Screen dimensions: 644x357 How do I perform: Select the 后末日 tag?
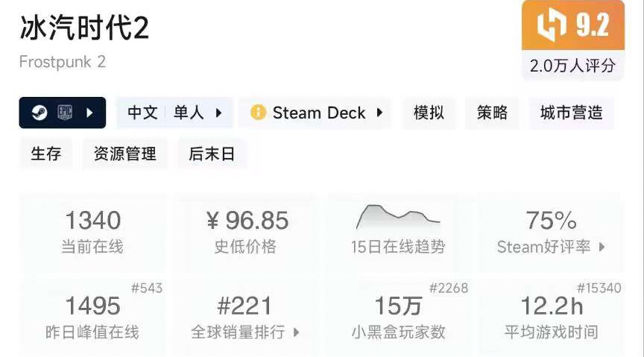coord(212,154)
